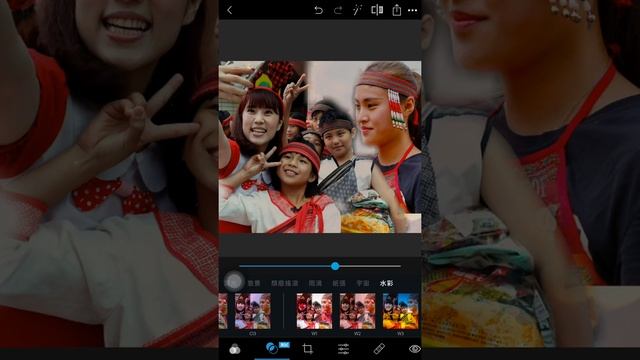
Task: Click the filter intensity slider handle
Action: 335,266
